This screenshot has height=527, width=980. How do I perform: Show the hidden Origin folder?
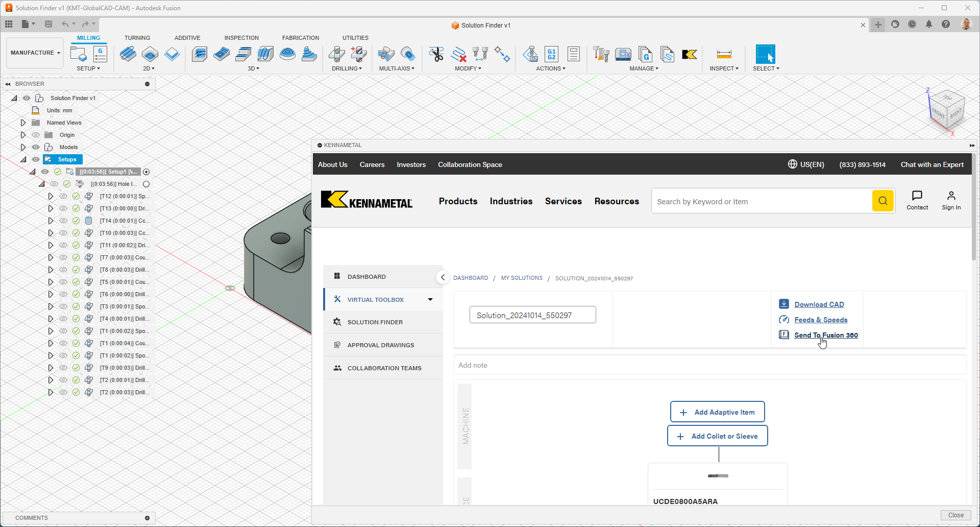[x=36, y=135]
